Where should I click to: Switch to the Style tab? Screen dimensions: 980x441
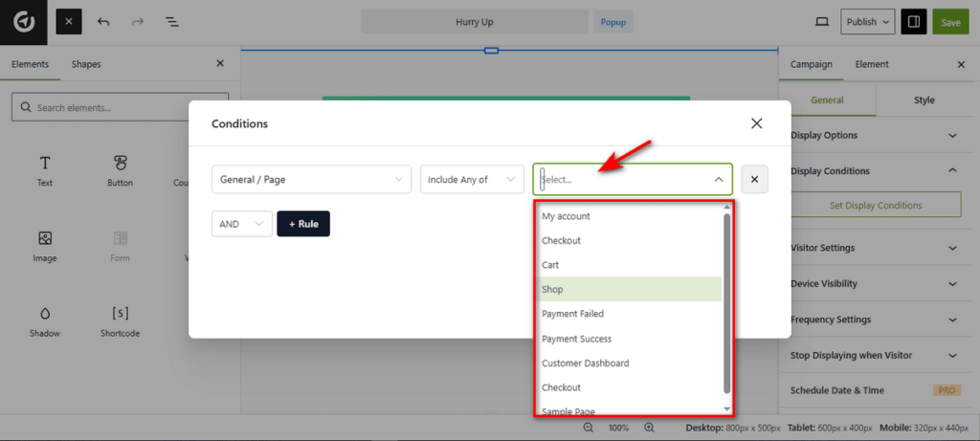click(x=924, y=99)
